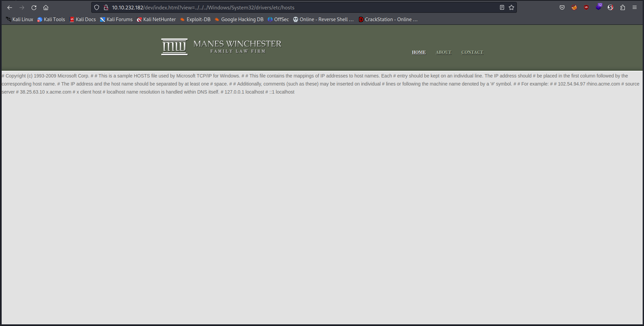Open purple extension with 12 badge
This screenshot has width=644, height=326.
click(x=598, y=7)
